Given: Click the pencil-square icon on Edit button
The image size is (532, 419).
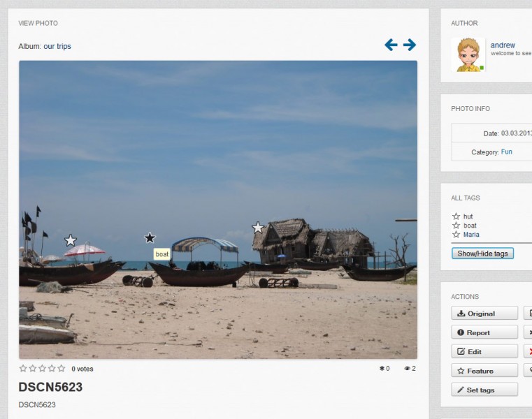Looking at the screenshot, I should [461, 351].
